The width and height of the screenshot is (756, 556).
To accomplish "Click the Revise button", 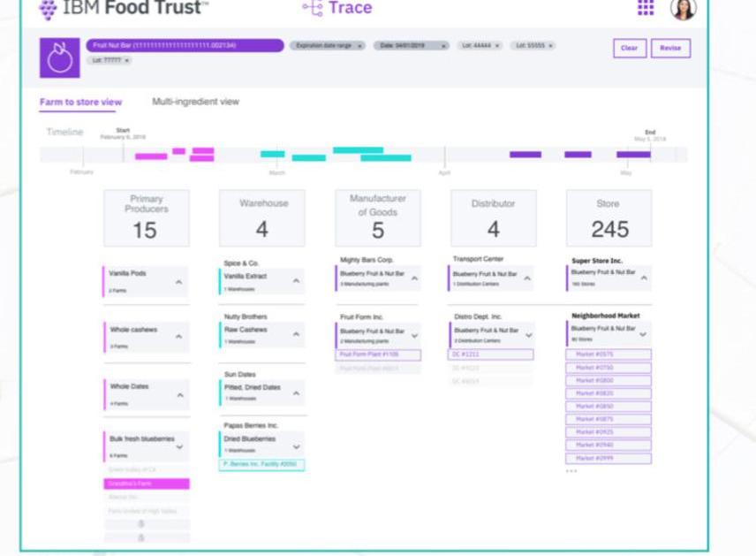I will point(670,49).
